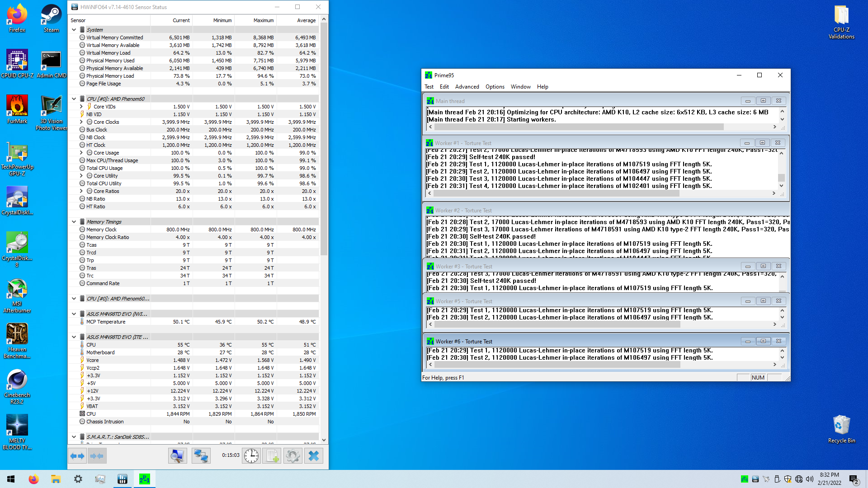Open CrystalDiskInfo desktop shortcut

(17, 201)
